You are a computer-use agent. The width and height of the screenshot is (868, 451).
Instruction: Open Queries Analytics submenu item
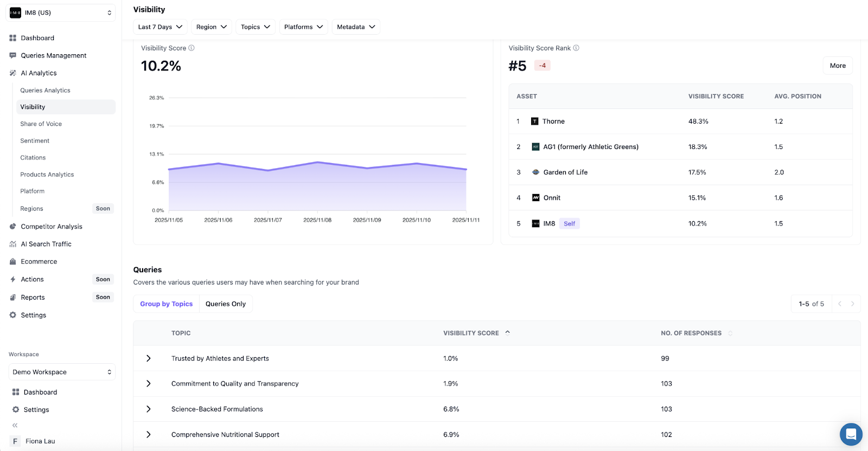tap(45, 91)
